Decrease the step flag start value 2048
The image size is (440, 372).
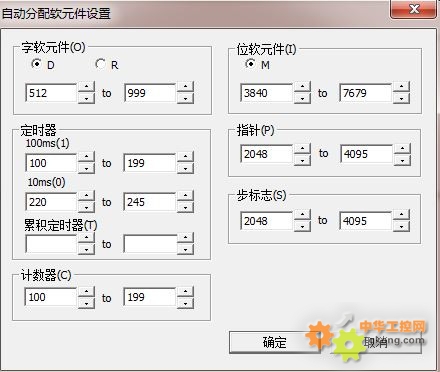pos(302,226)
